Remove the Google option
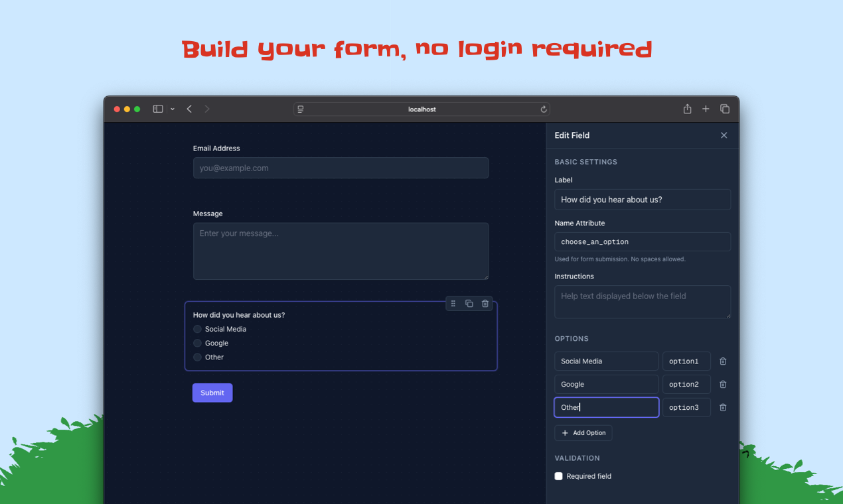The image size is (843, 504). pos(723,384)
